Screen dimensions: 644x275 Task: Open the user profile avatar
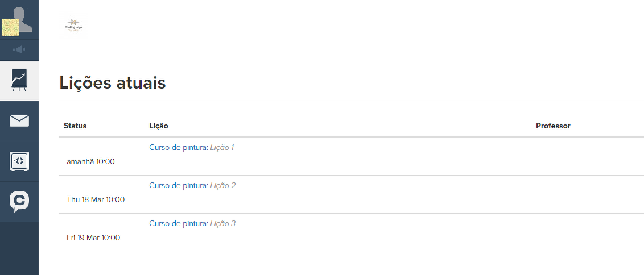click(19, 20)
